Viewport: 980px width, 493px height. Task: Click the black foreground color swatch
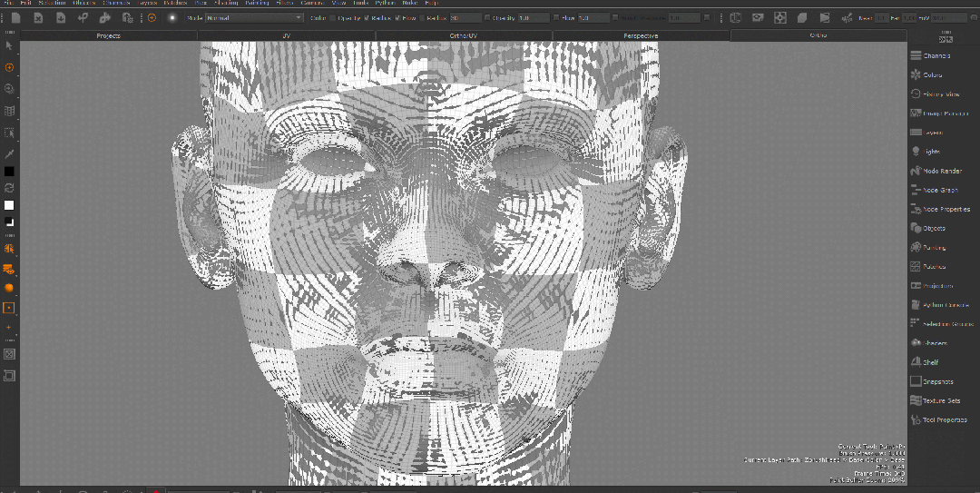tap(9, 172)
